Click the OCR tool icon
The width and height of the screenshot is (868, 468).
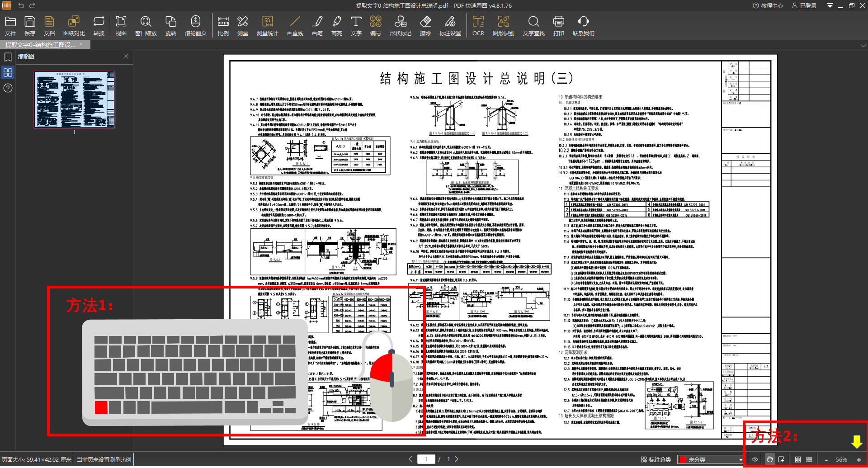point(478,26)
